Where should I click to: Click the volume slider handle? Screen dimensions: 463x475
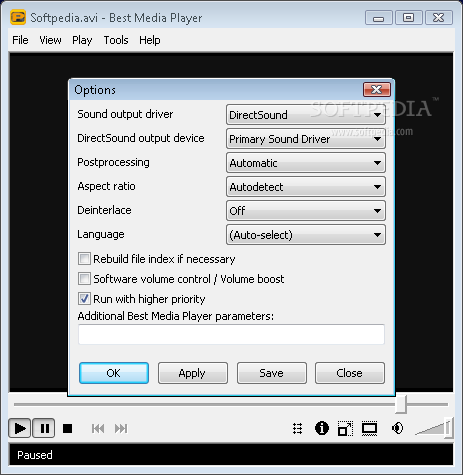click(x=449, y=428)
